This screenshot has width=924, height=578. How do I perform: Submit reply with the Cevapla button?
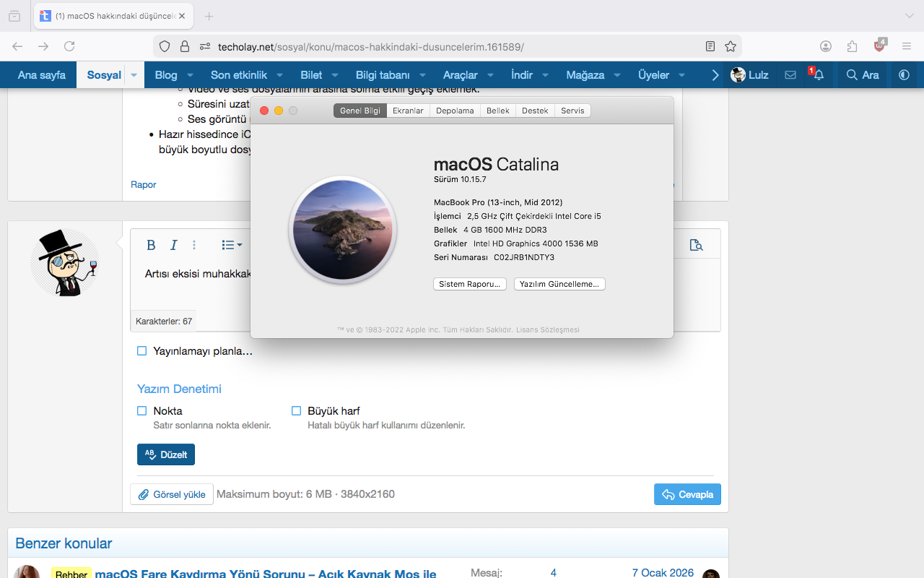point(687,494)
